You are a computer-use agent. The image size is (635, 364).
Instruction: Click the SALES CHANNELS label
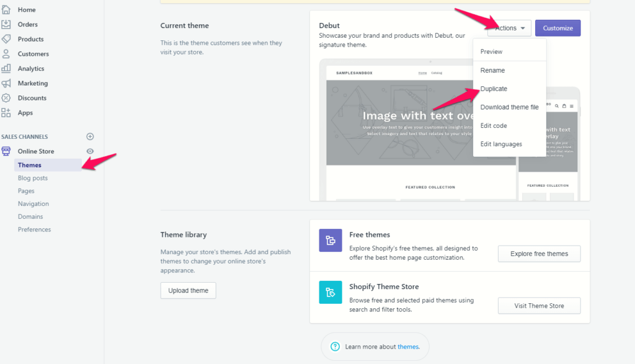tap(25, 136)
